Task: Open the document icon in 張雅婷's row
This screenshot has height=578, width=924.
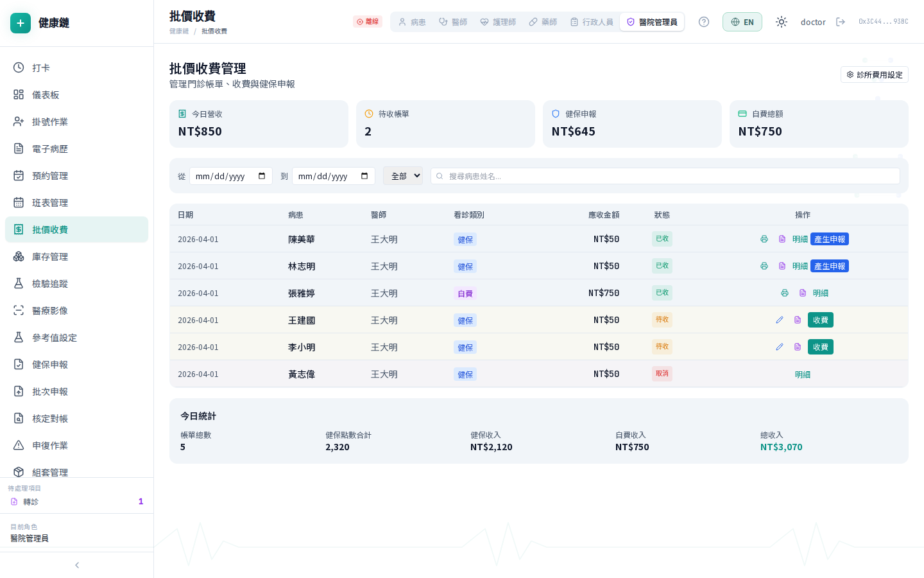Action: [802, 293]
